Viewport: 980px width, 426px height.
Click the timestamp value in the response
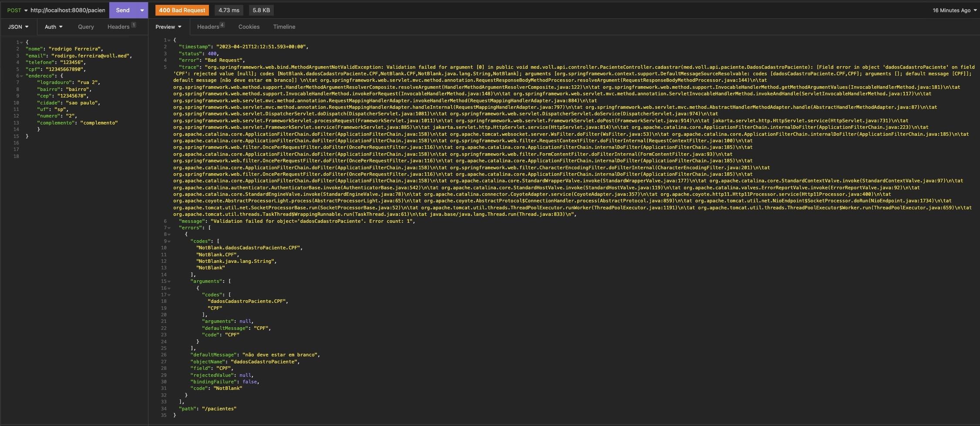click(261, 47)
